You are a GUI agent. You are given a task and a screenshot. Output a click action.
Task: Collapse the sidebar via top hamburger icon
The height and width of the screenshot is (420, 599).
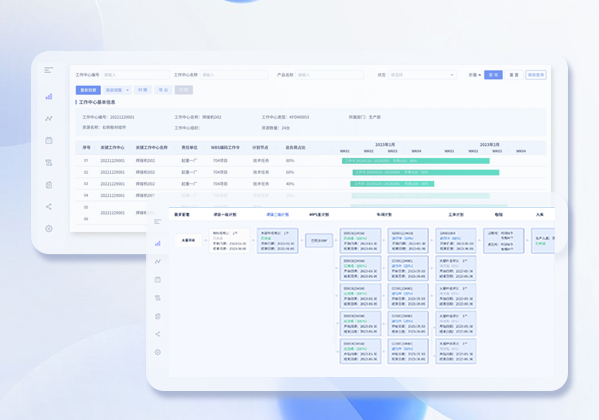click(x=49, y=70)
